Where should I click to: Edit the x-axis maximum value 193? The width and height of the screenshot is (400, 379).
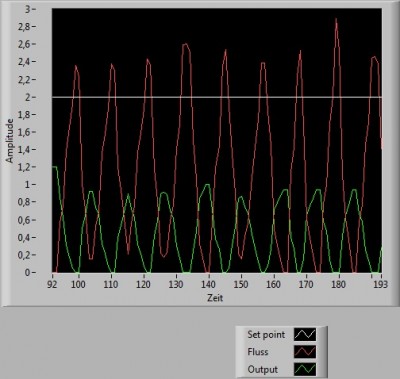point(380,284)
